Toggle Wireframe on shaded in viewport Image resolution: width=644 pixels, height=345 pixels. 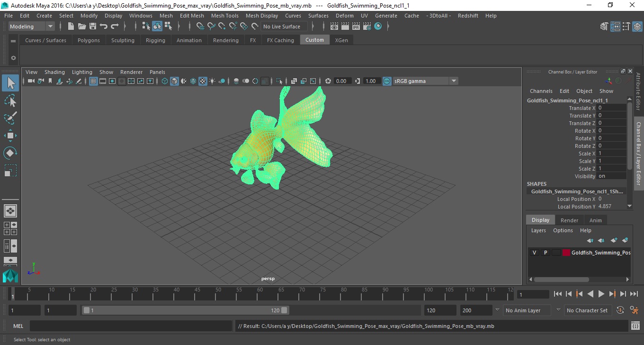click(193, 81)
